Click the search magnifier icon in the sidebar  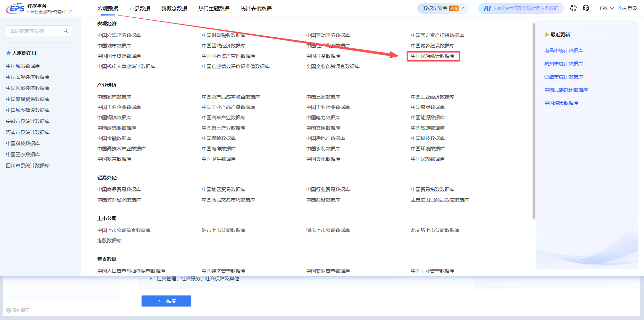point(66,31)
